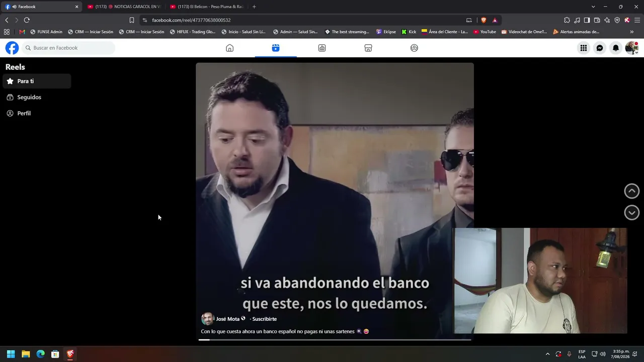Launch Microsoft Edge from the taskbar

point(40,354)
